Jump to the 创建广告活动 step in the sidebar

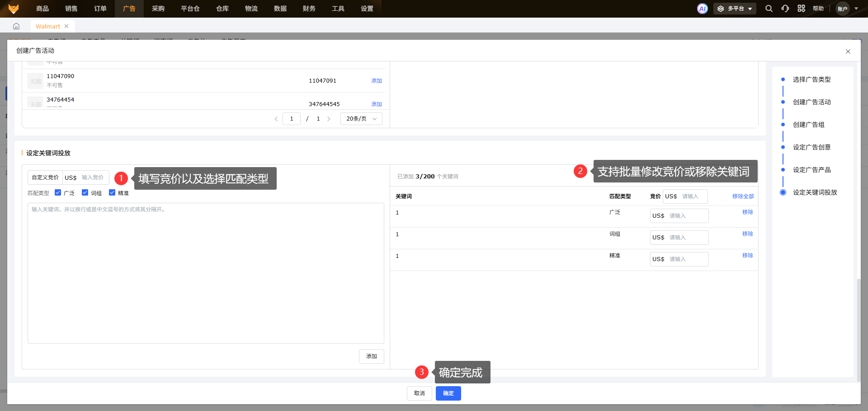pos(812,102)
